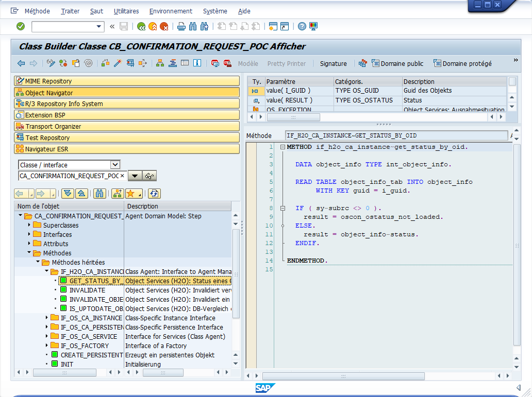Click the Print icon
This screenshot has height=397, width=532.
181,26
